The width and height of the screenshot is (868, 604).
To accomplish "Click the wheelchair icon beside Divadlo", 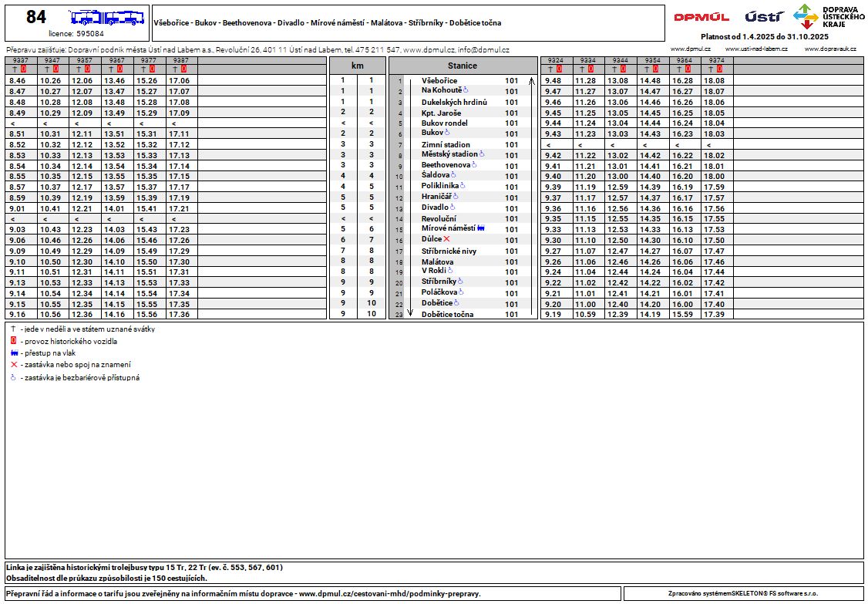I will coord(453,208).
